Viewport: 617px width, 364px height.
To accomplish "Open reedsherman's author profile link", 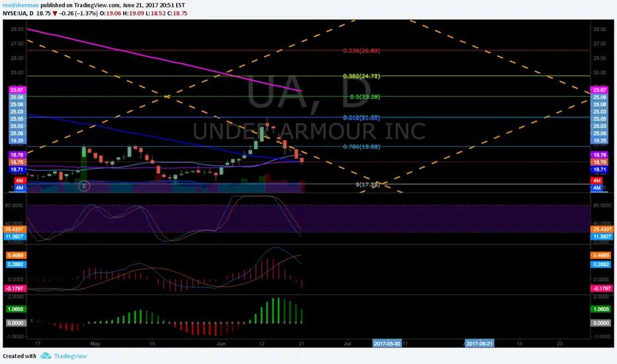I will pos(21,5).
